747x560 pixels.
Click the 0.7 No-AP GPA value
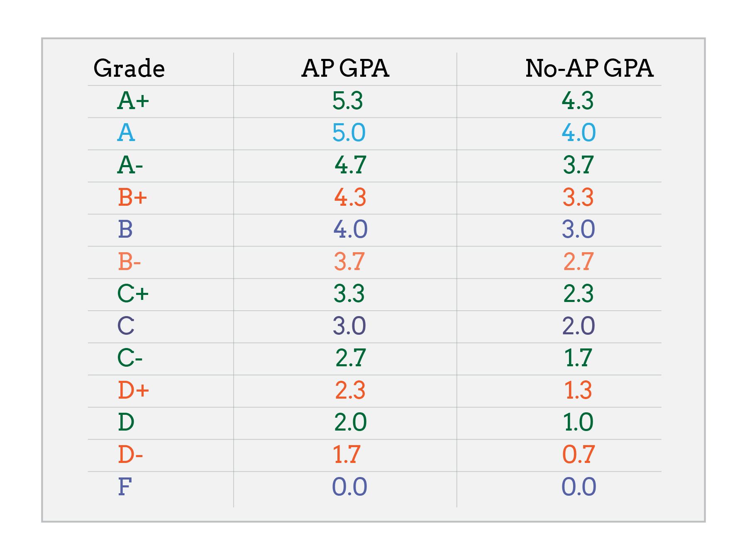tap(579, 455)
